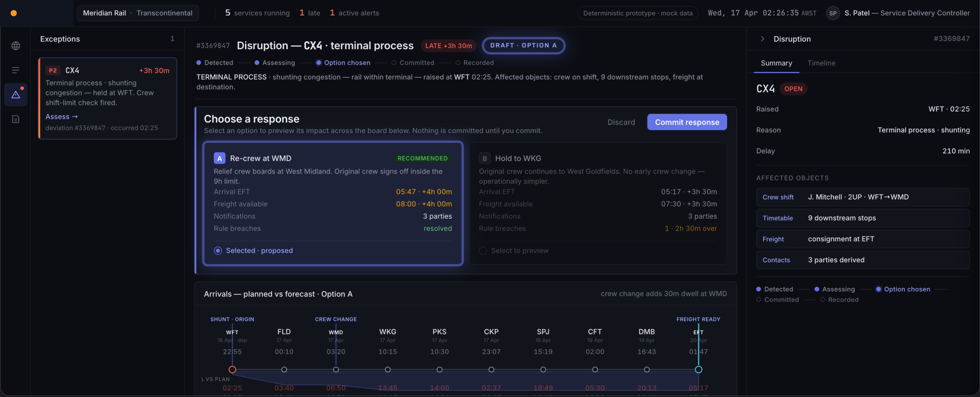The width and height of the screenshot is (980, 397).
Task: Click the OPEN status badge
Action: (793, 89)
